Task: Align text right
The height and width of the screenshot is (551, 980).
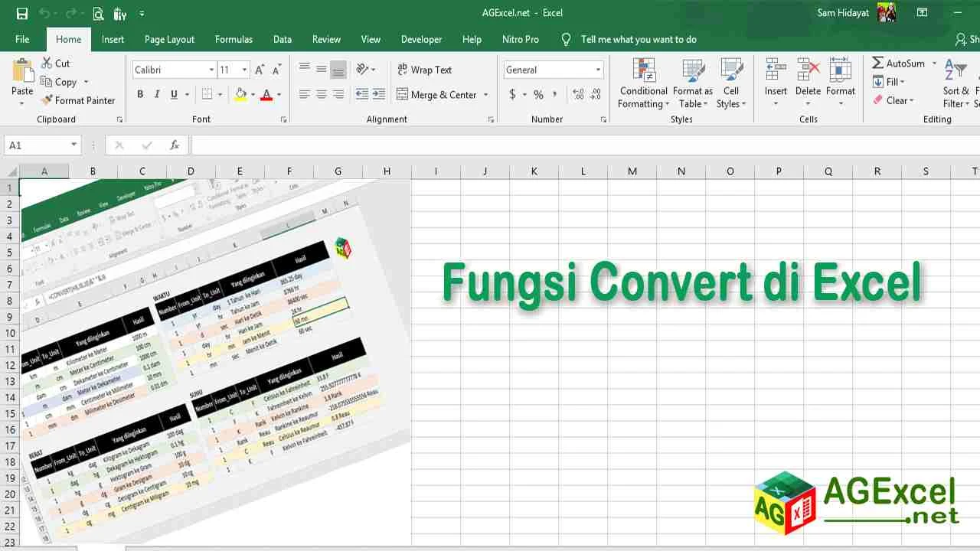Action: tap(338, 94)
